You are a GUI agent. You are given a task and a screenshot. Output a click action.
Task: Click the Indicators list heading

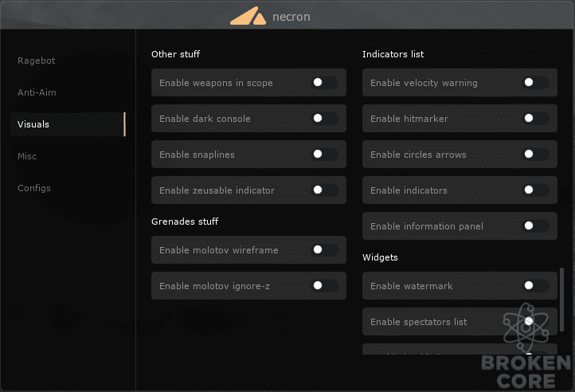pyautogui.click(x=393, y=54)
